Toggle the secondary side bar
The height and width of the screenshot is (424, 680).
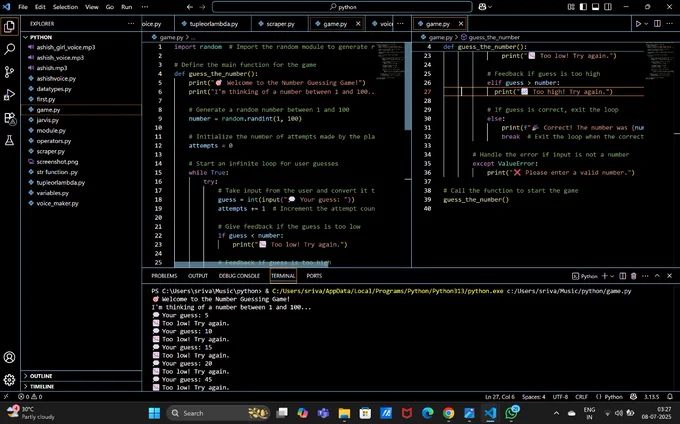pyautogui.click(x=608, y=7)
